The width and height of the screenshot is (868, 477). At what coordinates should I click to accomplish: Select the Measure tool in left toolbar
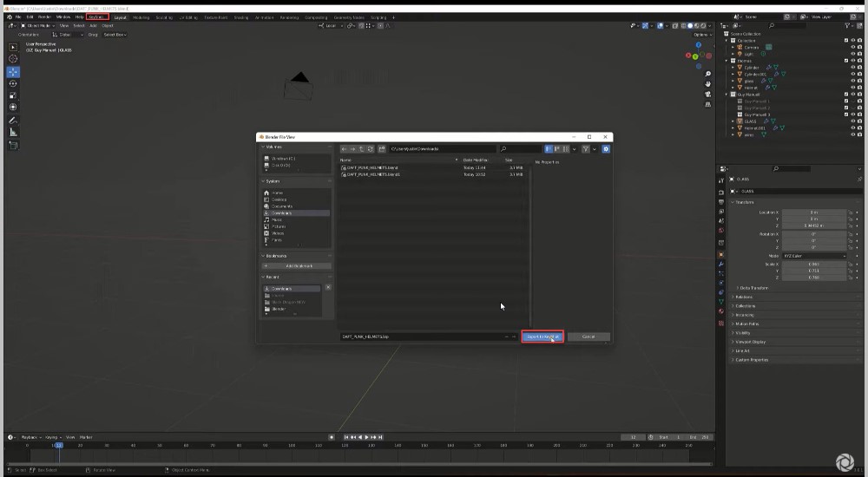(13, 133)
